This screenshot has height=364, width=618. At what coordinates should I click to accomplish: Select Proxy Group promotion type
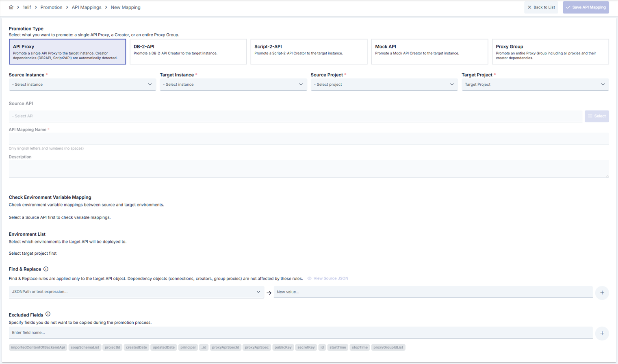coord(550,52)
